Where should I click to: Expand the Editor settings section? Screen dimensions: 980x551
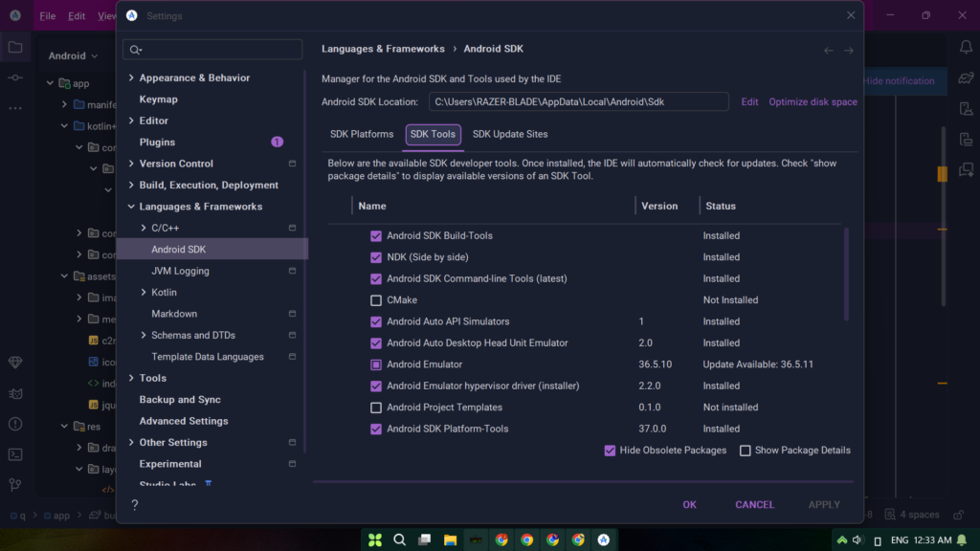click(x=131, y=121)
